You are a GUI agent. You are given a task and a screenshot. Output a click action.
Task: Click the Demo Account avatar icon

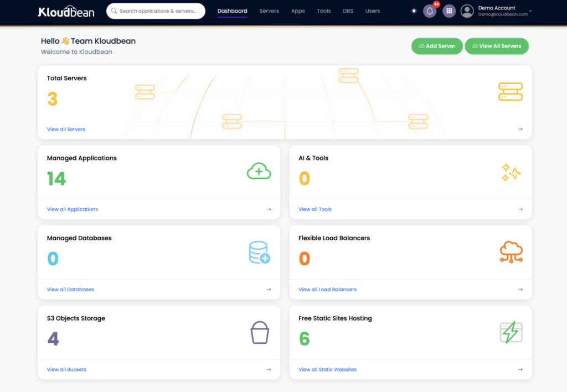pyautogui.click(x=467, y=11)
